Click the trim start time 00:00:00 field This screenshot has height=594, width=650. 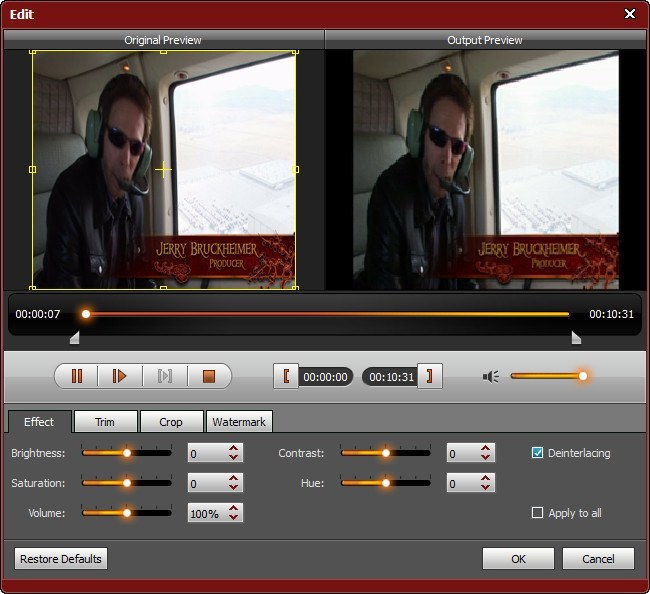[x=325, y=377]
